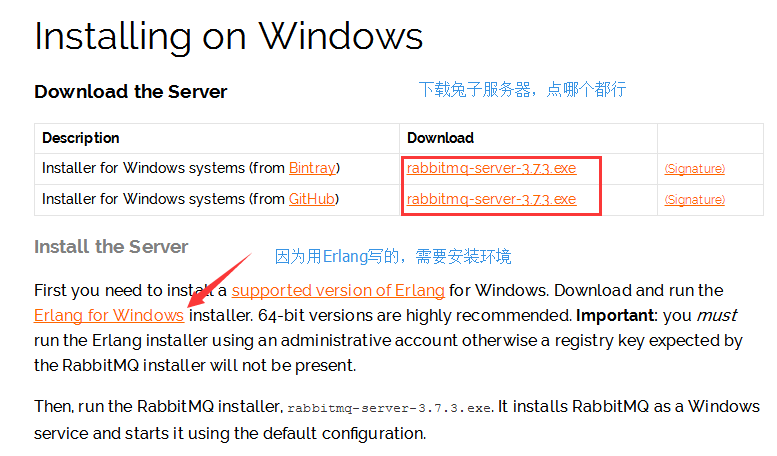Open the Erlang for Windows link
The image size is (777, 456).
[x=109, y=315]
